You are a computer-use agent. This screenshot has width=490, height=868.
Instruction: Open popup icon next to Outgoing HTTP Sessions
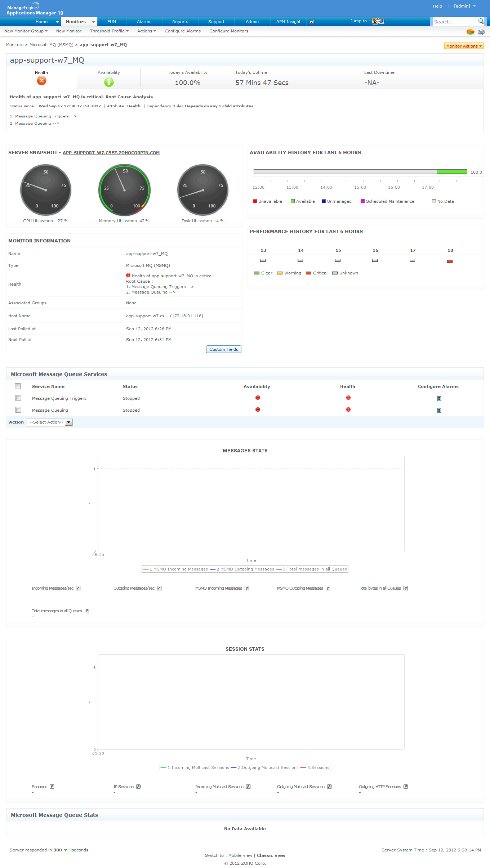[406, 787]
